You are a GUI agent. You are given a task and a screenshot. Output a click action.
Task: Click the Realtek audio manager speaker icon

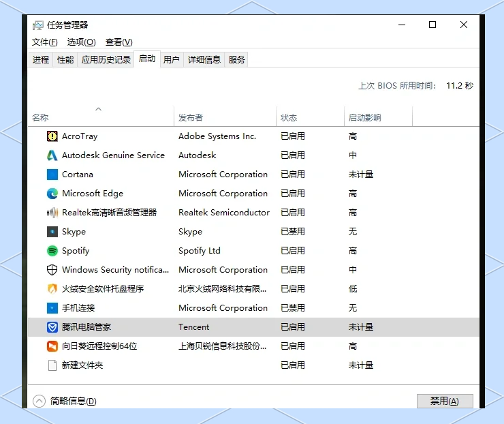point(52,213)
